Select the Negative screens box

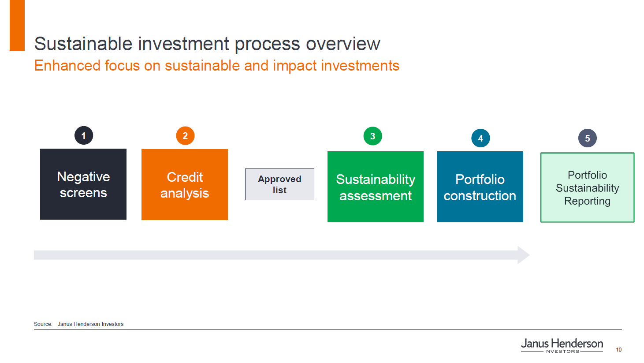tap(83, 184)
